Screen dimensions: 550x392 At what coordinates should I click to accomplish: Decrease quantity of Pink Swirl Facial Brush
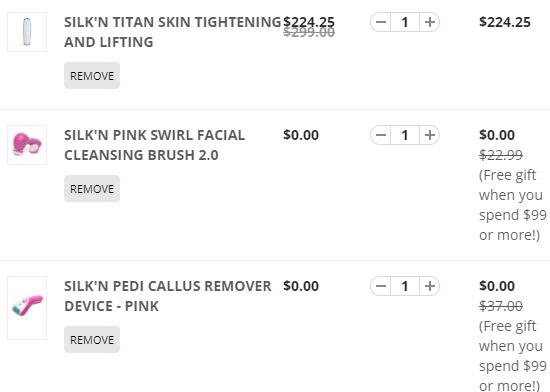pyautogui.click(x=381, y=135)
